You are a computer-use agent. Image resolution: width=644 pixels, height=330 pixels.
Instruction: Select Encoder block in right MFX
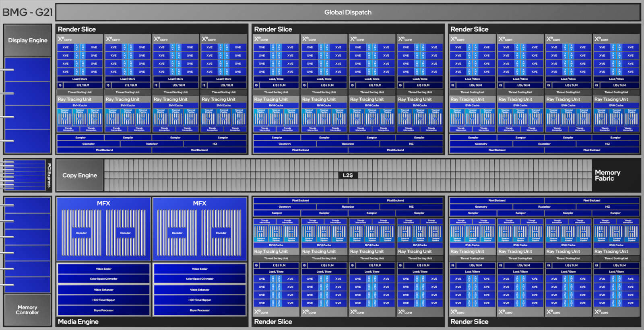point(221,233)
